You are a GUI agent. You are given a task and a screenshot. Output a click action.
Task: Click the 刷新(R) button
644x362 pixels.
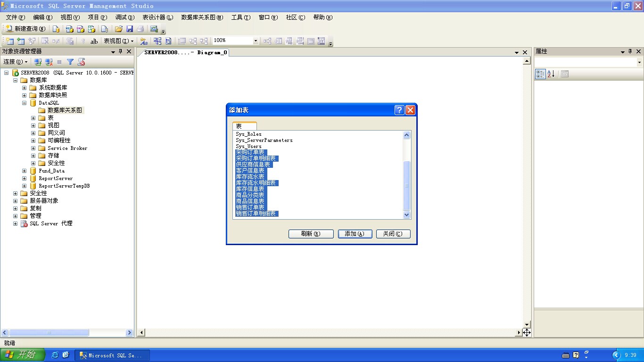[311, 234]
